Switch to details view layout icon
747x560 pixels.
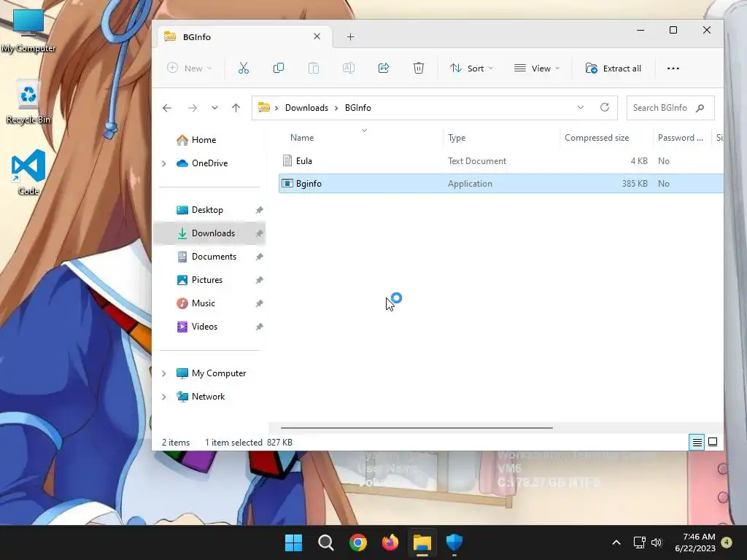[697, 443]
